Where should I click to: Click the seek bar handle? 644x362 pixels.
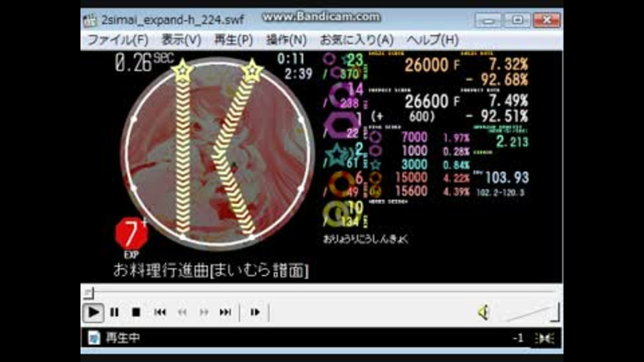click(89, 293)
